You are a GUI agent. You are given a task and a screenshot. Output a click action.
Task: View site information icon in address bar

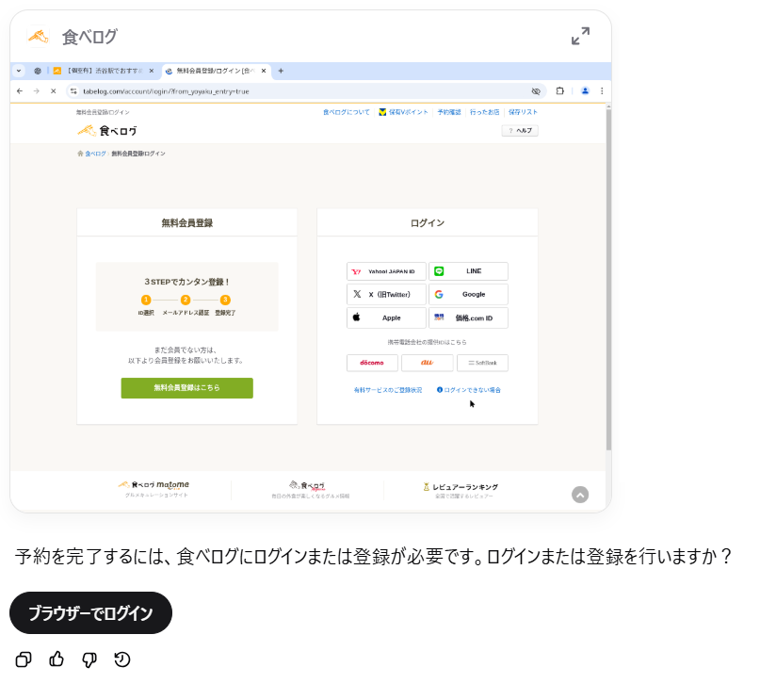(x=73, y=91)
